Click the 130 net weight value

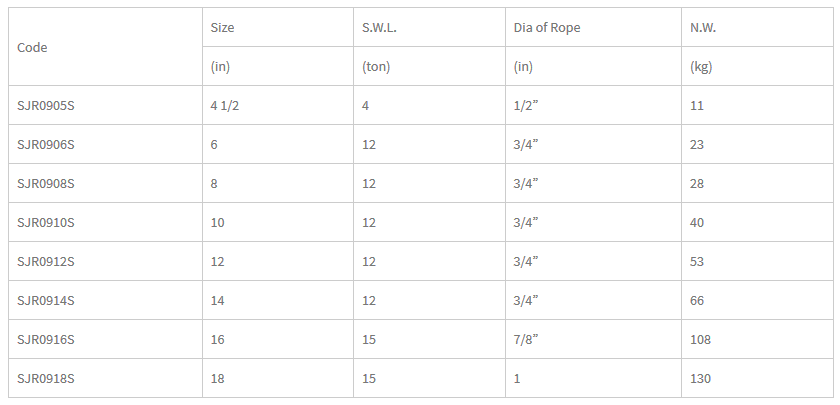pyautogui.click(x=701, y=379)
